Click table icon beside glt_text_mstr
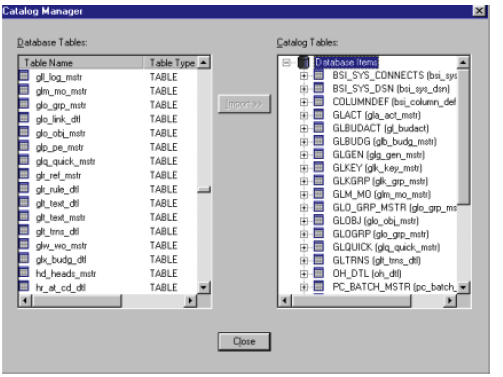This screenshot has width=503, height=377. point(24,216)
